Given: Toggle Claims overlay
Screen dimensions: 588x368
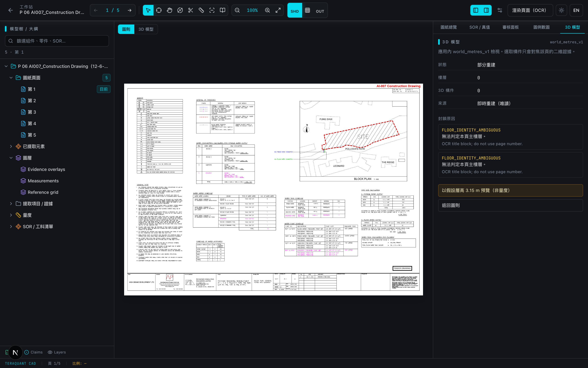Looking at the screenshot, I should point(33,352).
